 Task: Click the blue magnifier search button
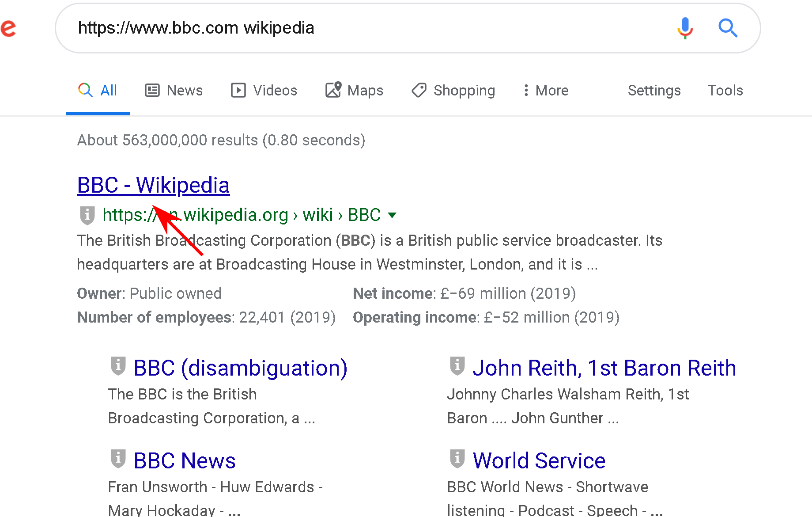727,28
